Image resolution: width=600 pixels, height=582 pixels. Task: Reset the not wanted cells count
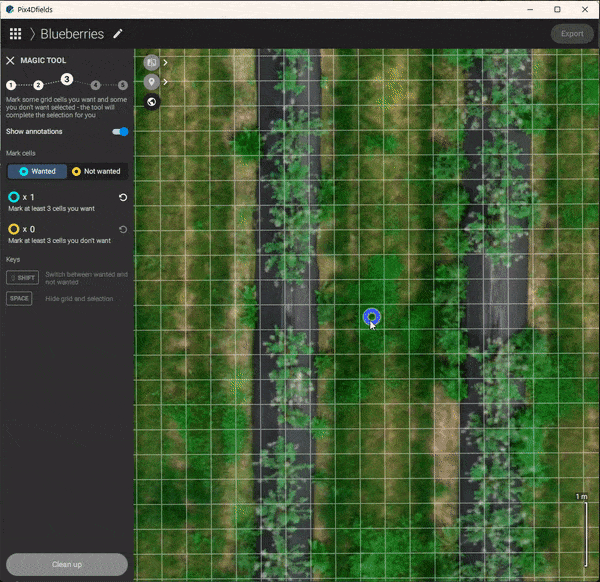coord(123,230)
